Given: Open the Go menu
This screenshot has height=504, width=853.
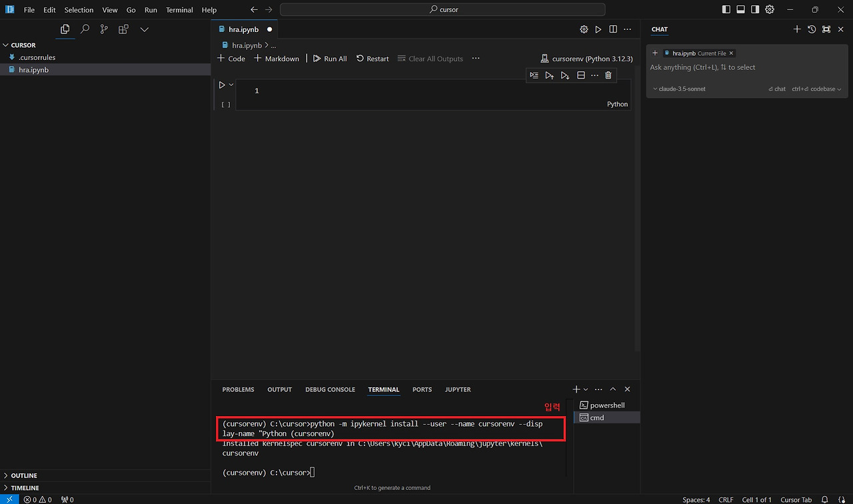Looking at the screenshot, I should coord(131,10).
